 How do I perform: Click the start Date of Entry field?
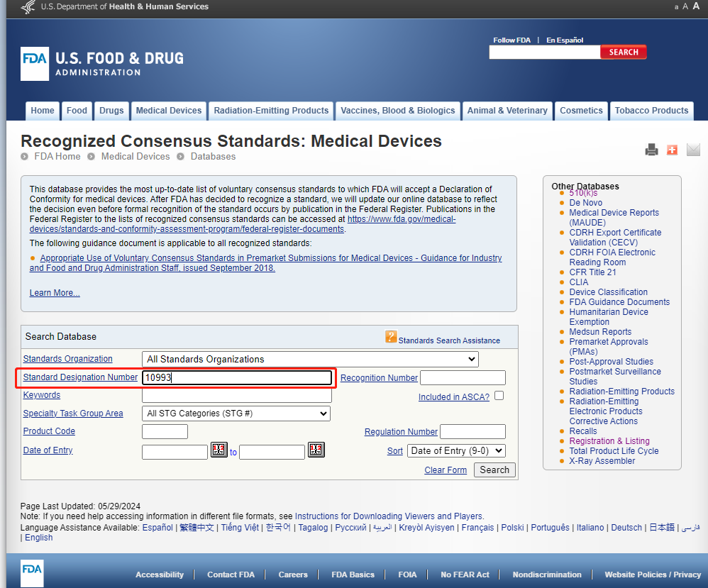pos(175,452)
